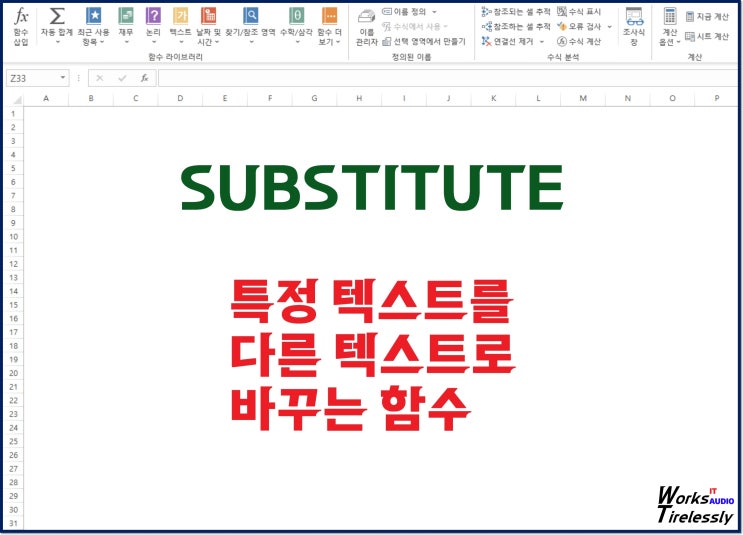The image size is (743, 535).
Task: Select row 5 header
Action: [13, 169]
